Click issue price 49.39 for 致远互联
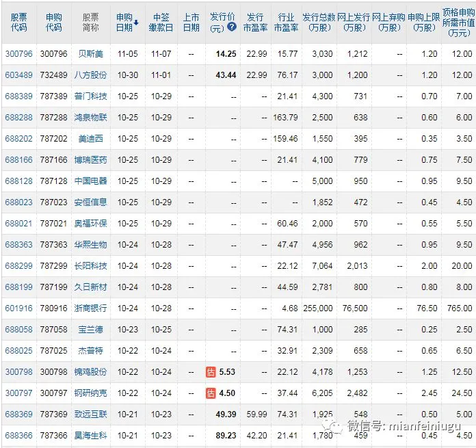This screenshot has width=476, height=448. (x=226, y=414)
